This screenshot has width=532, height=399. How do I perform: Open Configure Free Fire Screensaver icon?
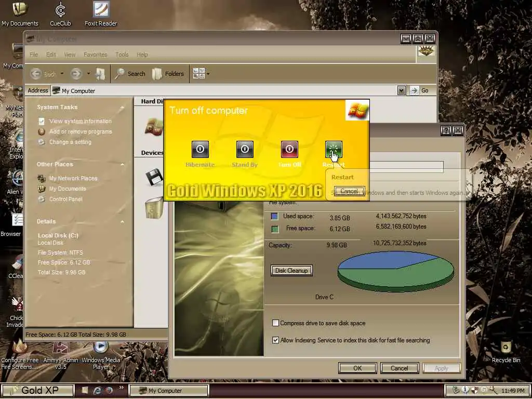(x=20, y=355)
